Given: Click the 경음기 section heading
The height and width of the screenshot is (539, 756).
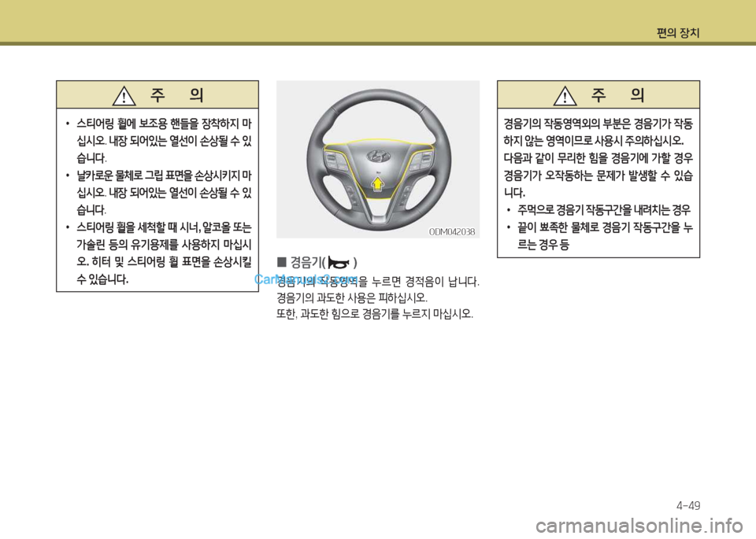Looking at the screenshot, I should click(317, 263).
